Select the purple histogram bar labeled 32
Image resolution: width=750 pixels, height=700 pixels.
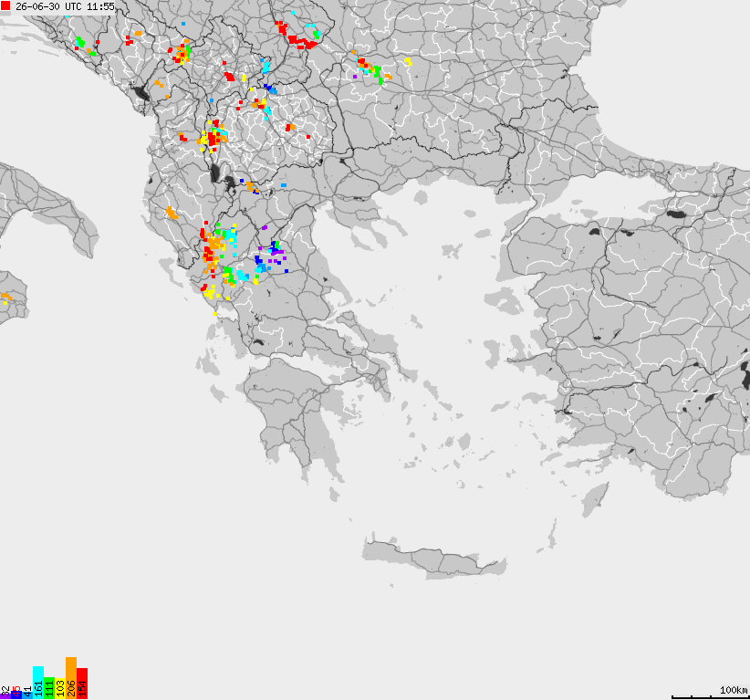(5, 696)
